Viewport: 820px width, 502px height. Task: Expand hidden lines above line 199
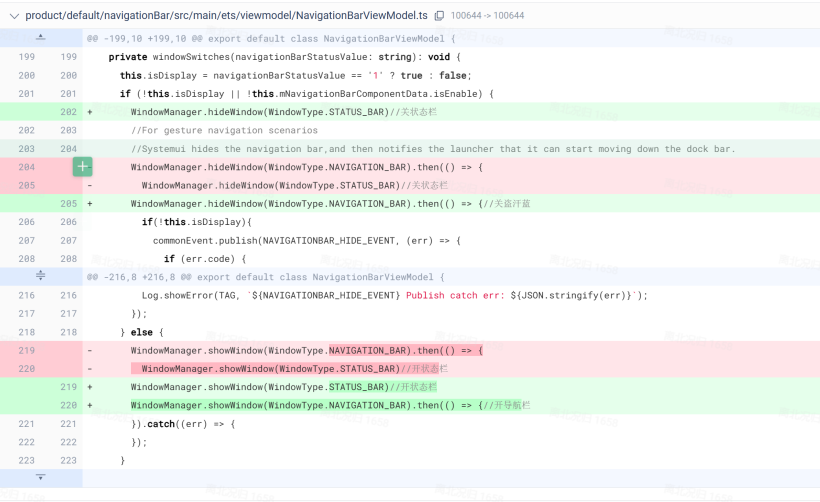(x=41, y=38)
